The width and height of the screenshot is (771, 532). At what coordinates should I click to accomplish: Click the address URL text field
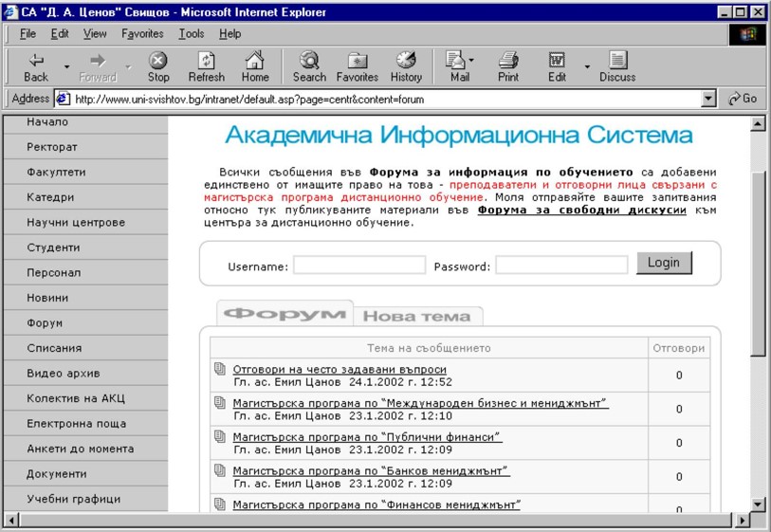[x=386, y=100]
